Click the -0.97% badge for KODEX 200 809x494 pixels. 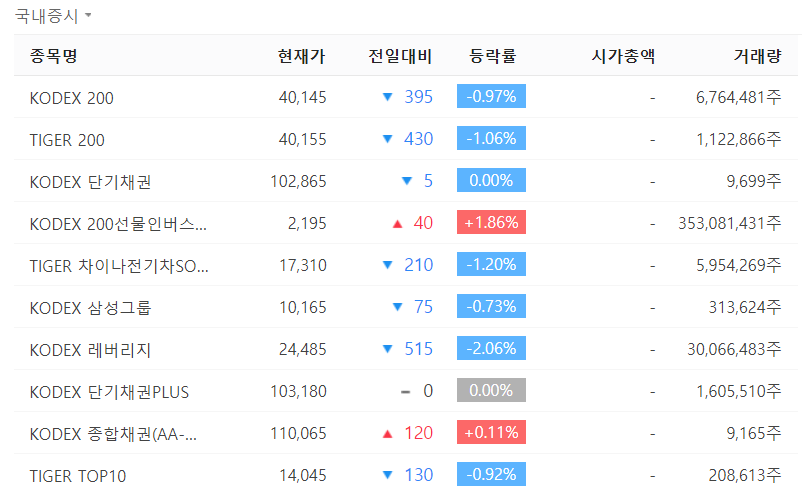click(x=491, y=96)
